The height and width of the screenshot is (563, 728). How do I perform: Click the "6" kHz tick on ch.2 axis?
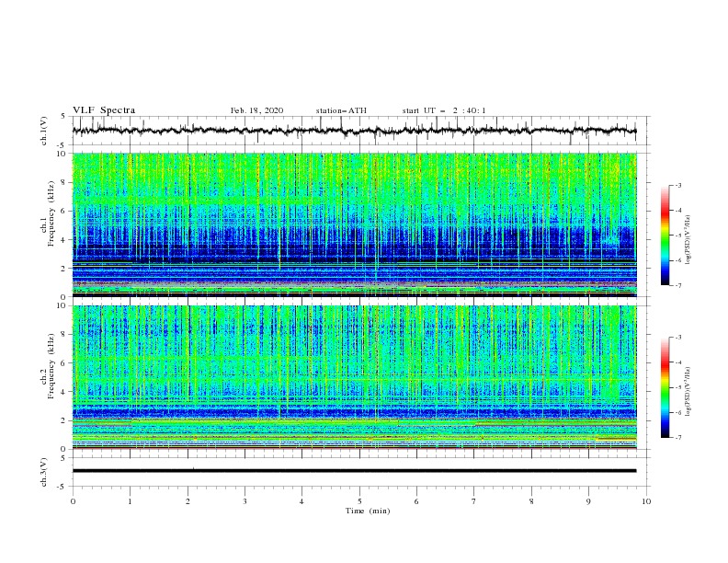click(64, 362)
